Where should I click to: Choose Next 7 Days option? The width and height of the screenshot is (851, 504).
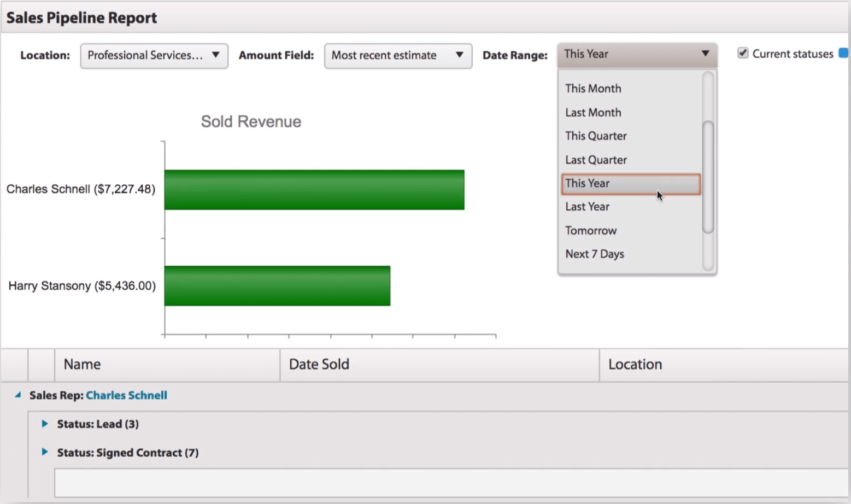(595, 254)
